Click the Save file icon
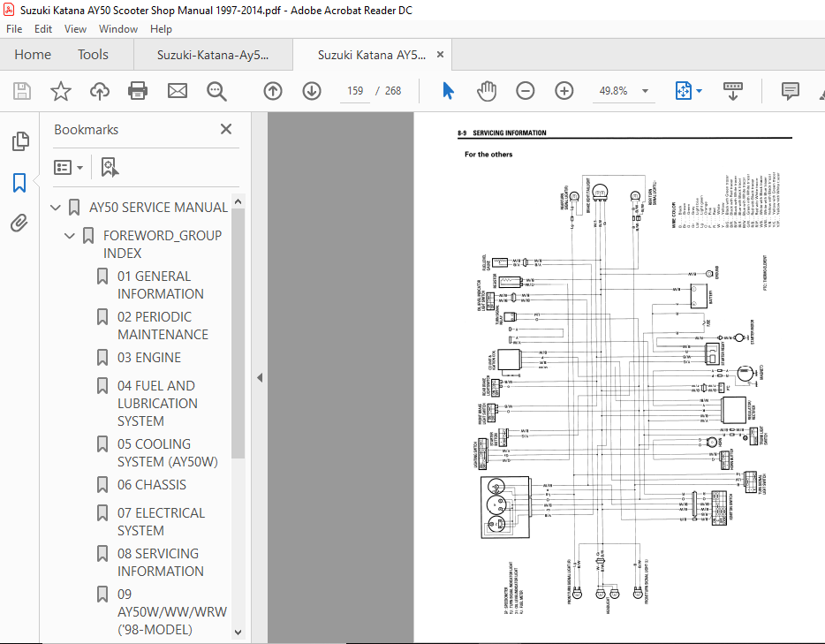The width and height of the screenshot is (825, 644). click(21, 91)
